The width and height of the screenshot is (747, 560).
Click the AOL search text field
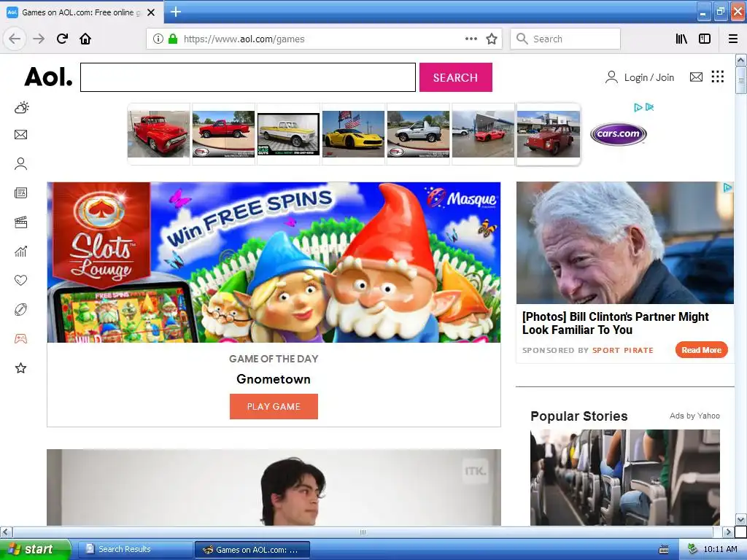pos(248,77)
